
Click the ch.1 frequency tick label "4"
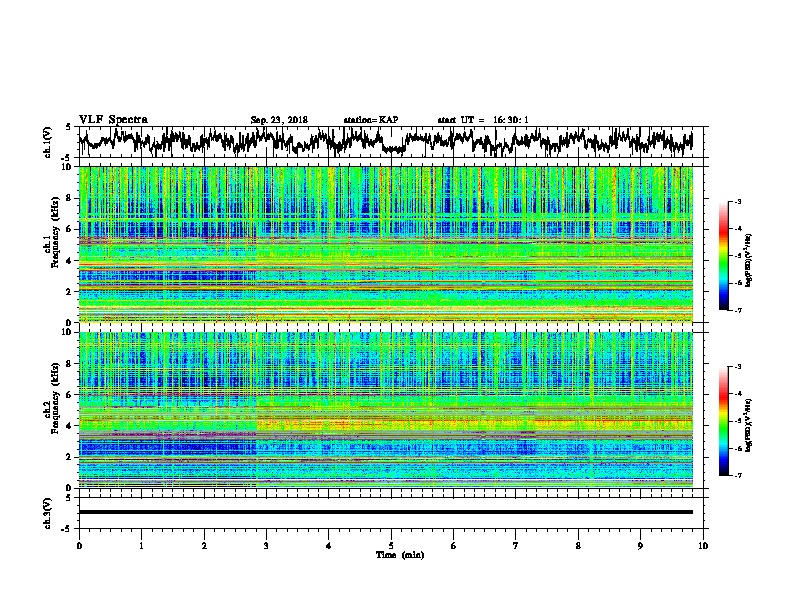tap(70, 261)
